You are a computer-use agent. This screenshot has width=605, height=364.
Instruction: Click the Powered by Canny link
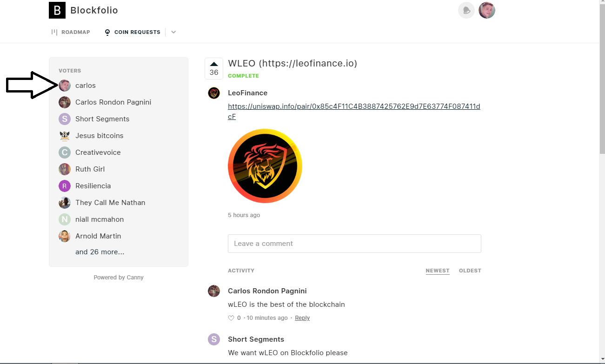(119, 278)
